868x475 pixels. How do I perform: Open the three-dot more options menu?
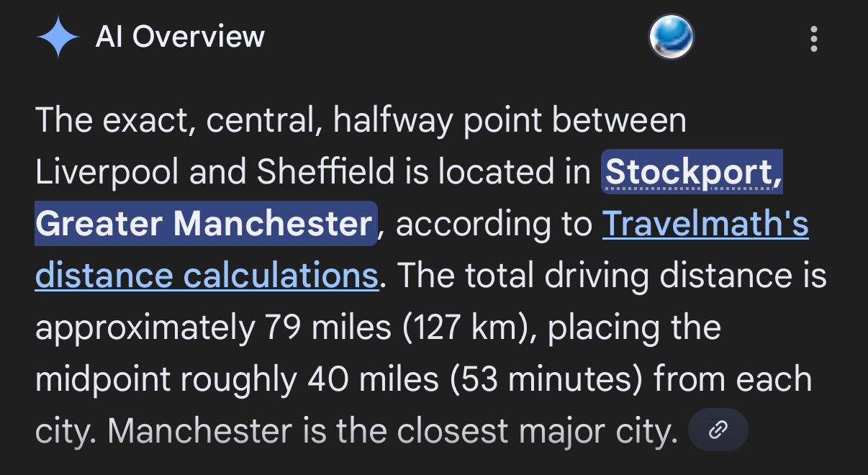[x=814, y=39]
